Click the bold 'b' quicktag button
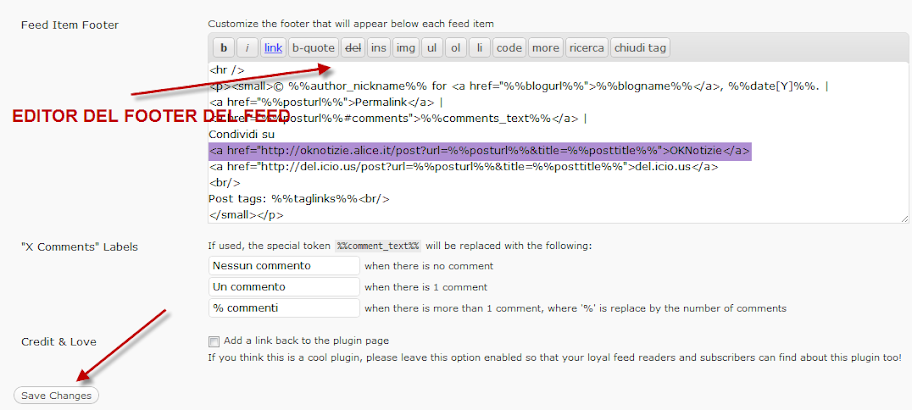Screen dimensions: 912x410 click(223, 48)
